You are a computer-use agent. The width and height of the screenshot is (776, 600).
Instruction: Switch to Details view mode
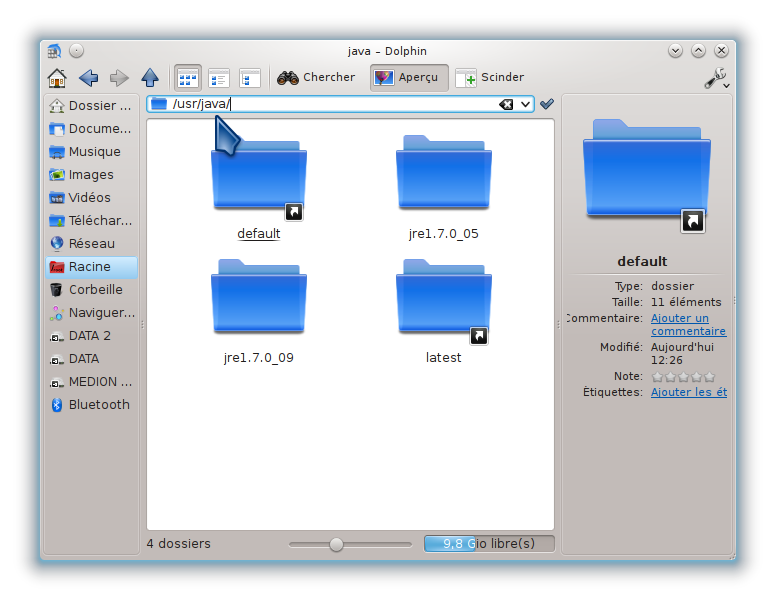[x=249, y=78]
